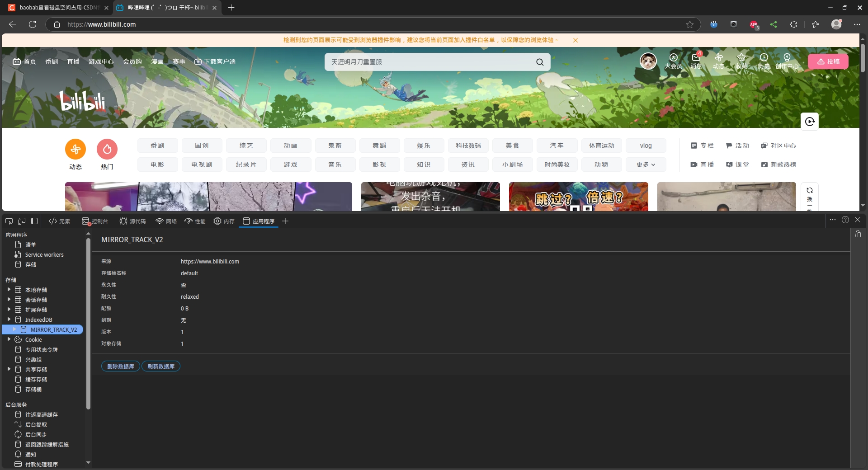868x470 pixels.
Task: Expand the Cookie tree node
Action: pos(9,339)
